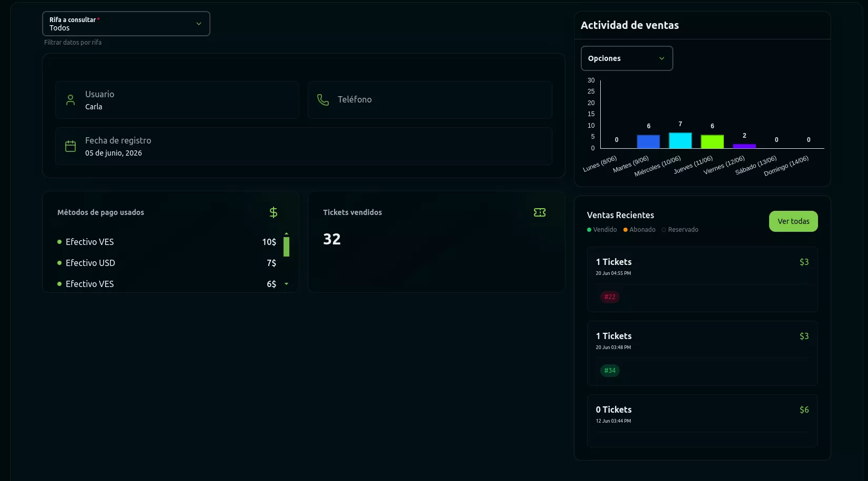Click the phone icon beside Teléfono
Image resolution: width=868 pixels, height=481 pixels.
tap(323, 100)
